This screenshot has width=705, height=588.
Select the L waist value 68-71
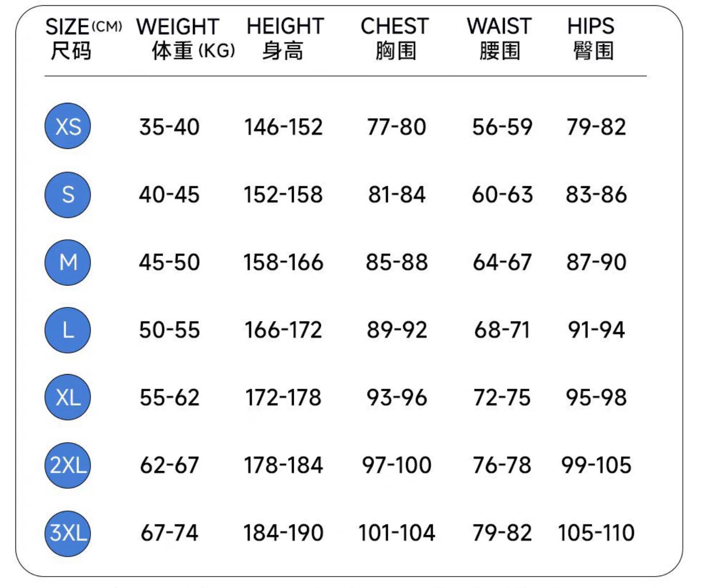[x=502, y=330]
